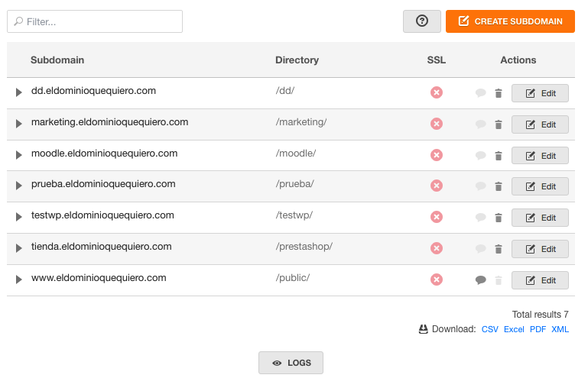588x391 pixels.
Task: Sort by the Directory column header
Action: point(297,60)
